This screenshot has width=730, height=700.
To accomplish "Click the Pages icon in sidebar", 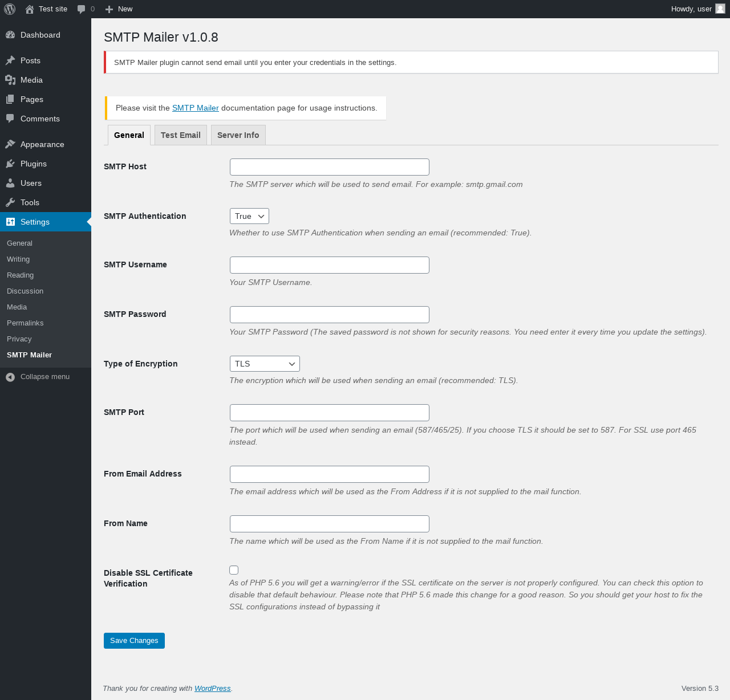I will [x=10, y=99].
